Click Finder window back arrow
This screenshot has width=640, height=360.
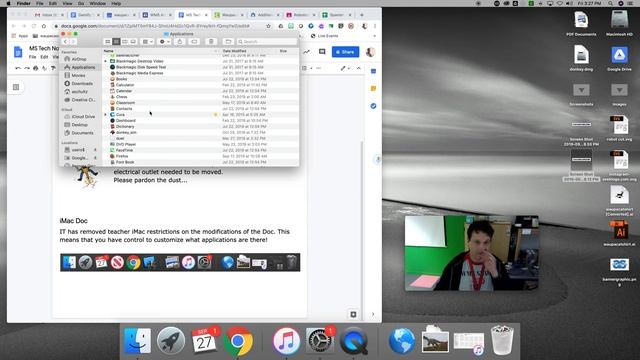[65, 42]
